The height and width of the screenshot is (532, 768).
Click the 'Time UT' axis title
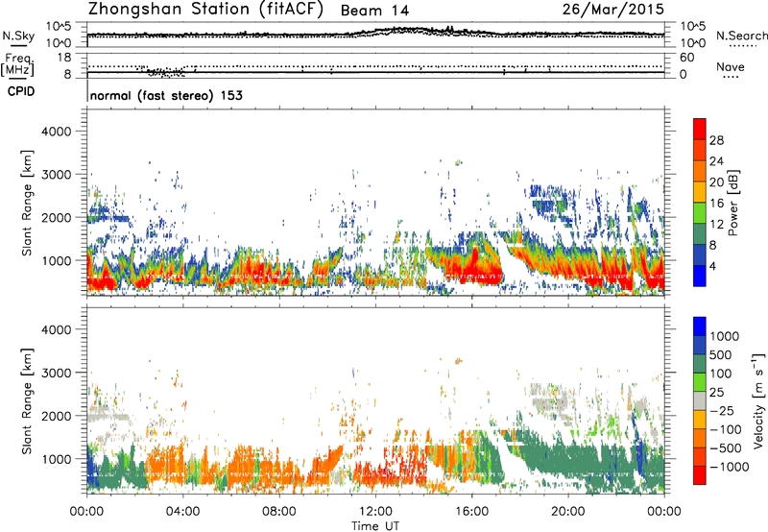click(375, 526)
